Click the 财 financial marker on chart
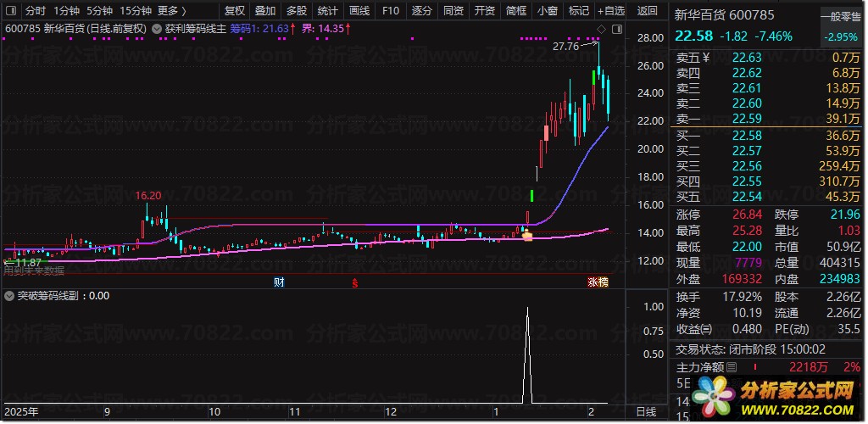Image resolution: width=868 pixels, height=424 pixels. tap(279, 282)
